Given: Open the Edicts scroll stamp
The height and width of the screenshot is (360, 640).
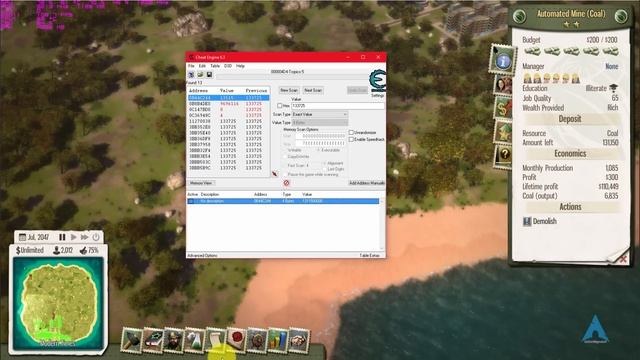Looking at the screenshot, I should pos(216,340).
